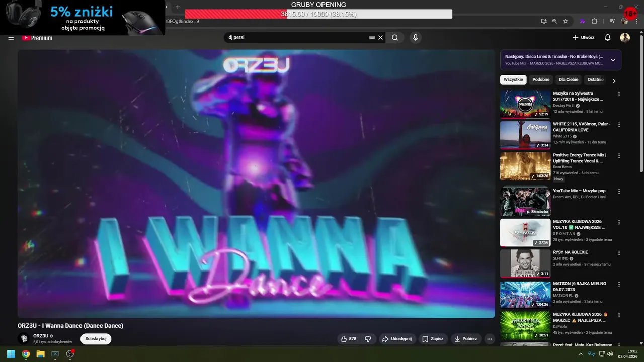Viewport: 644px width, 362px height.
Task: Click the DJPablo channel name
Action: point(560,326)
